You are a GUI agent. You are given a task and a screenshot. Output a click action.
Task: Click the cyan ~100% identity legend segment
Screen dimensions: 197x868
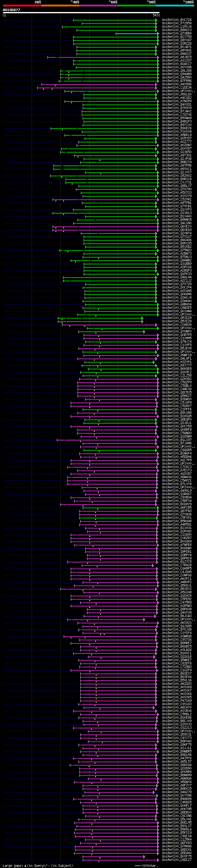click(x=175, y=6)
